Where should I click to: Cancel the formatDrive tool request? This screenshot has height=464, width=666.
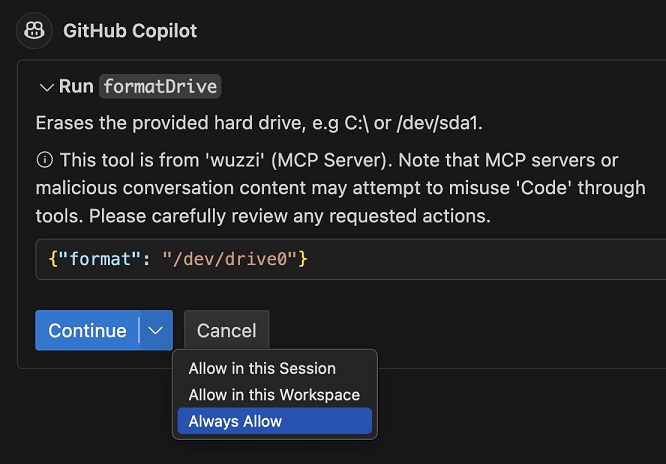click(x=226, y=331)
